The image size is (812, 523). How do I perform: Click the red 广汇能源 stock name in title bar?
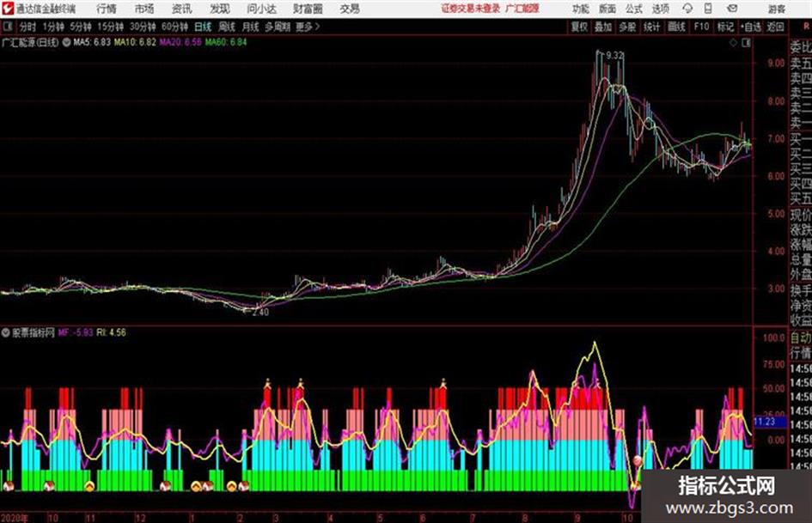pyautogui.click(x=522, y=9)
